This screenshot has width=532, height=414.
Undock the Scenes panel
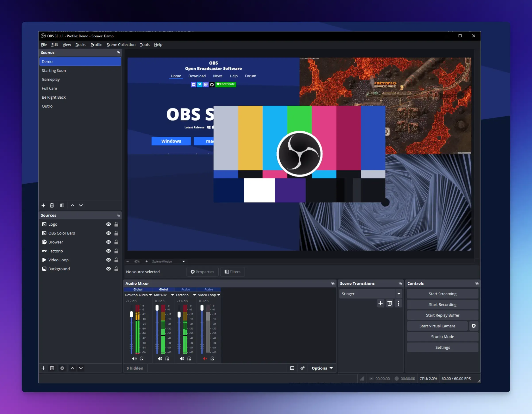coord(118,53)
